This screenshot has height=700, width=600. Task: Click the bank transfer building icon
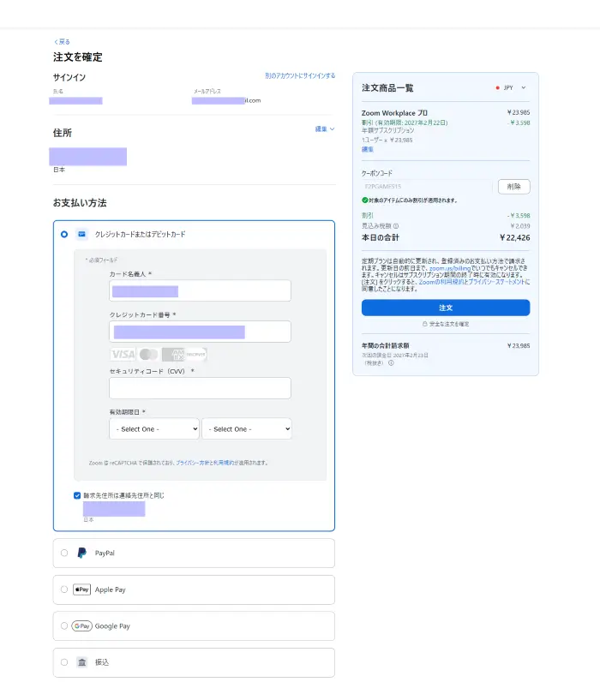point(81,662)
